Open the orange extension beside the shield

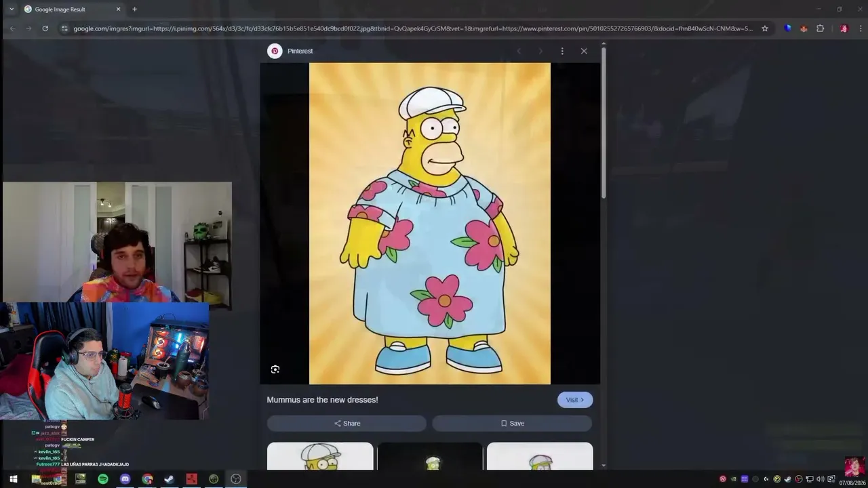[x=804, y=28]
